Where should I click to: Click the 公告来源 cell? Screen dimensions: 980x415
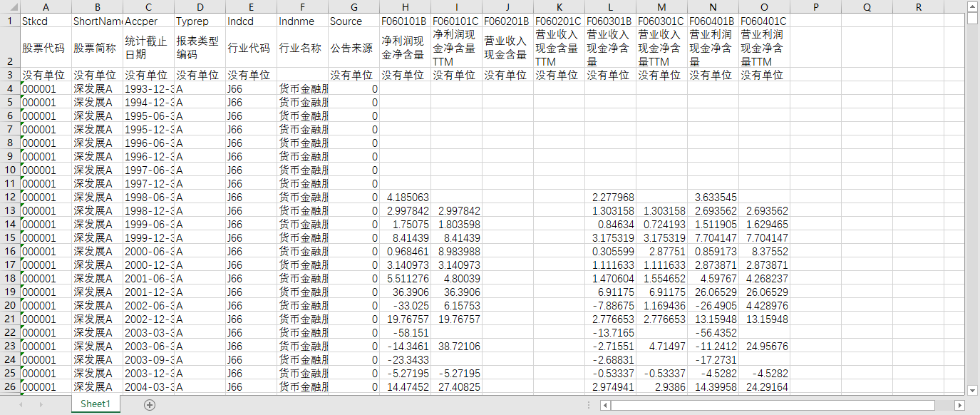[354, 48]
